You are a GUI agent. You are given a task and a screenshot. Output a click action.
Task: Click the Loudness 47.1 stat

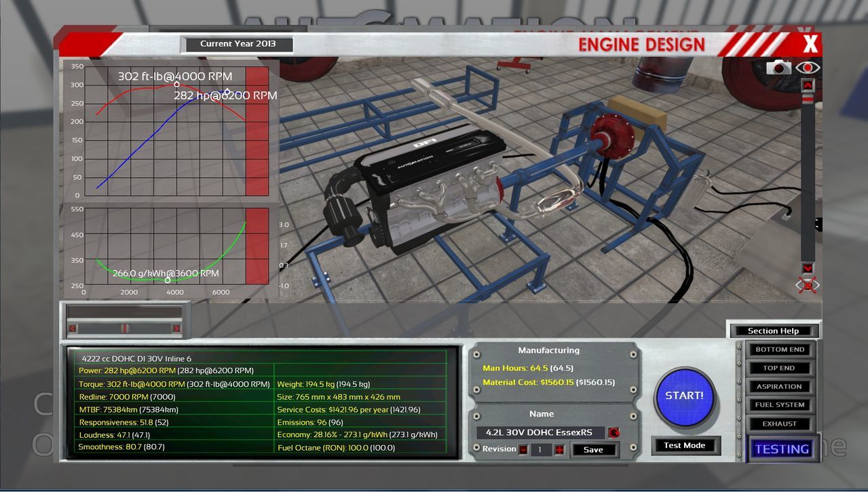[115, 434]
